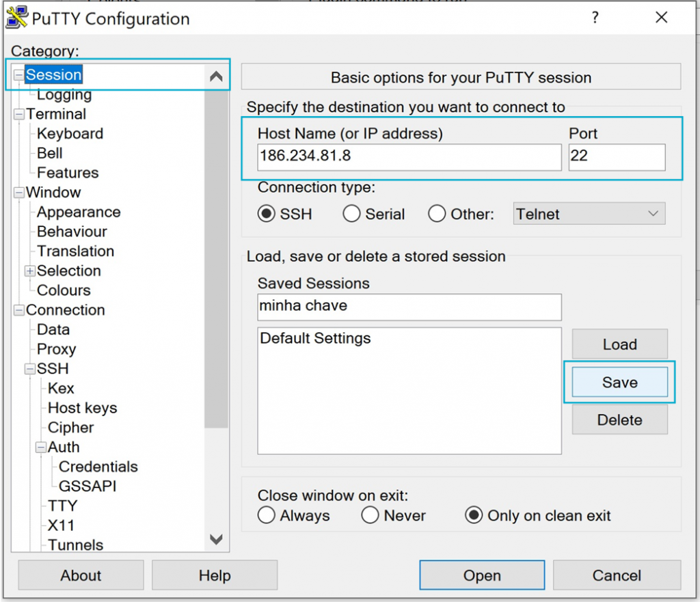The height and width of the screenshot is (602, 700).
Task: Open the Data category
Action: (x=53, y=330)
